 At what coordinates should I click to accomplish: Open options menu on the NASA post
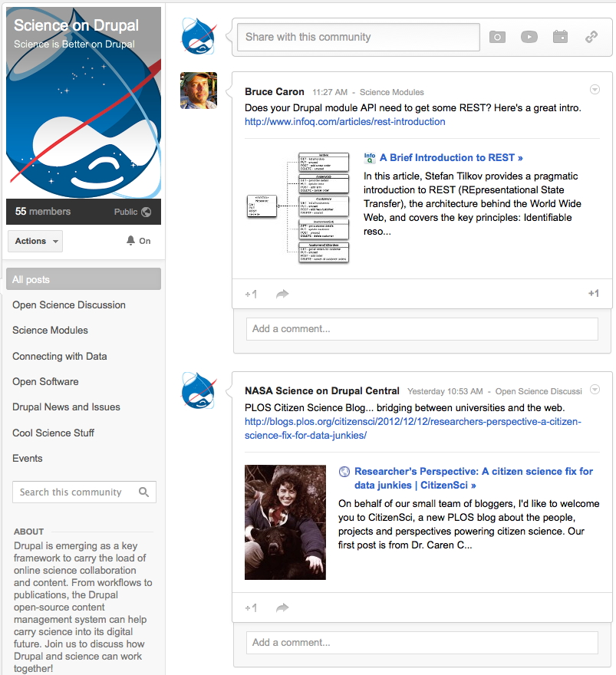pos(595,390)
